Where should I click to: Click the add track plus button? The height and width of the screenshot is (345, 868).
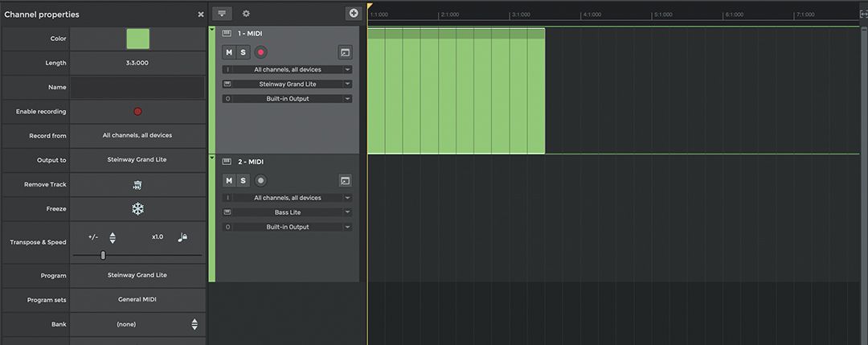353,14
